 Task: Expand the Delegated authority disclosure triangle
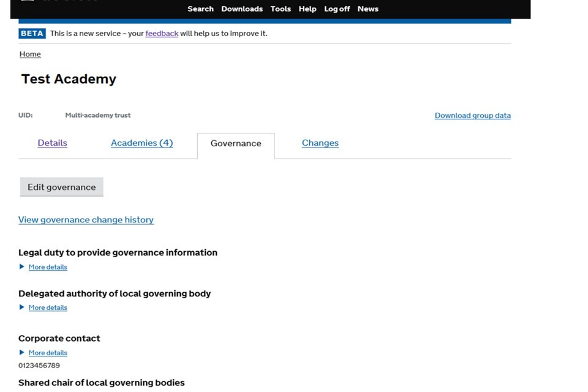coord(22,307)
